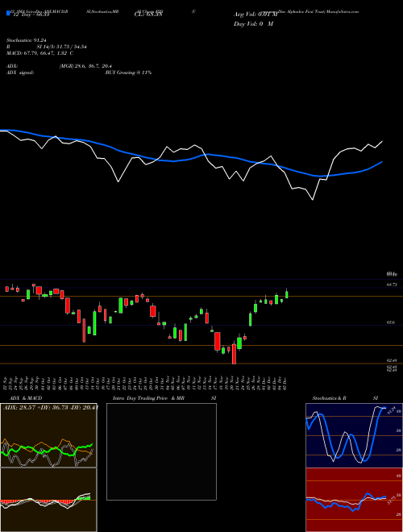
Task: Select the 'CL: 68.38' closing price text
Action: (149, 15)
